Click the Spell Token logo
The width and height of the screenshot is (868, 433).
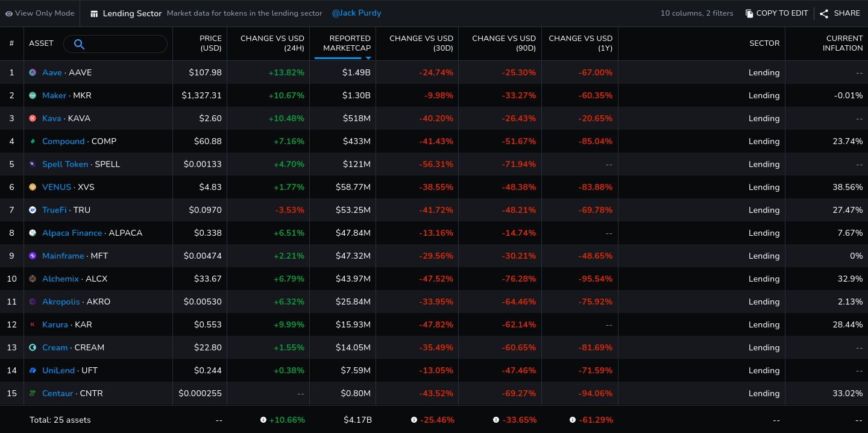click(x=33, y=164)
